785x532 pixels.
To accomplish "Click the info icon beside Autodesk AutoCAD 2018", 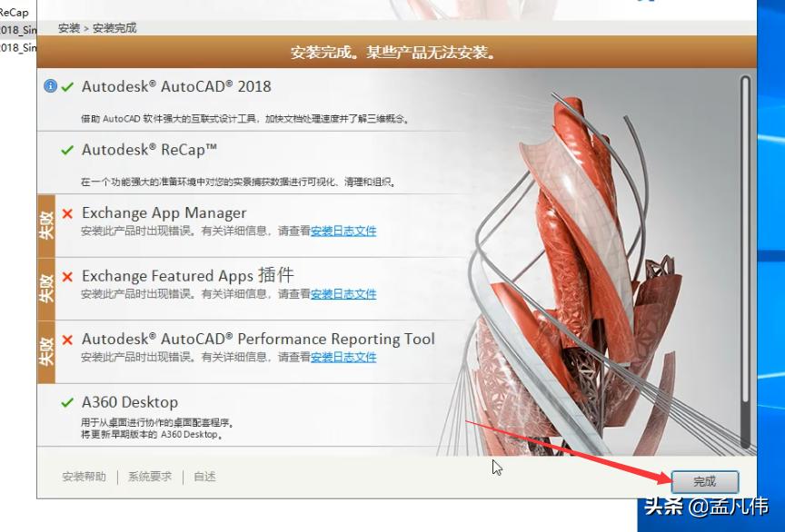I will pyautogui.click(x=51, y=85).
